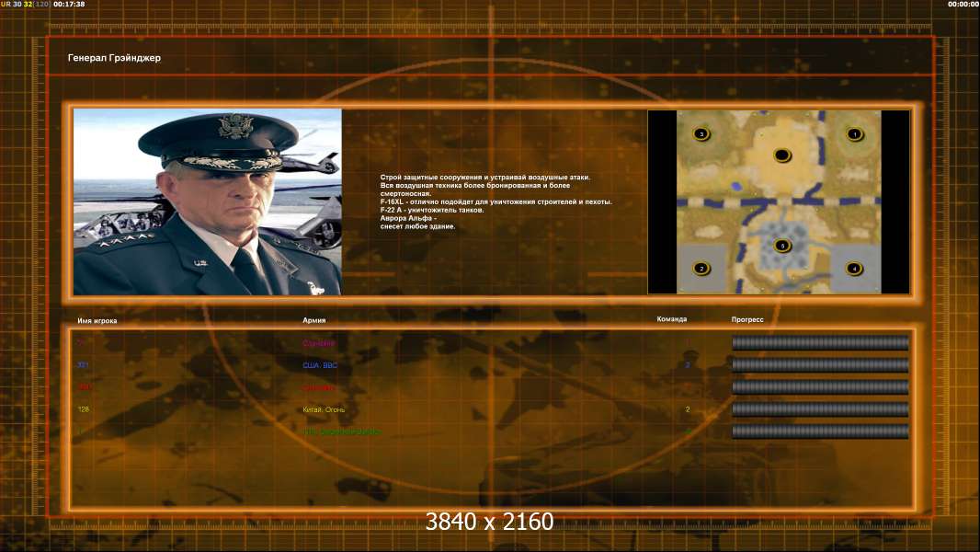This screenshot has height=552, width=980.
Task: Click player name '128' in the list
Action: click(x=83, y=409)
